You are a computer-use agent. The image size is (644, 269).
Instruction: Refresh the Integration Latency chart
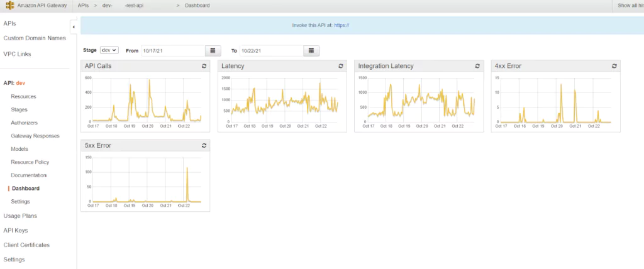478,66
